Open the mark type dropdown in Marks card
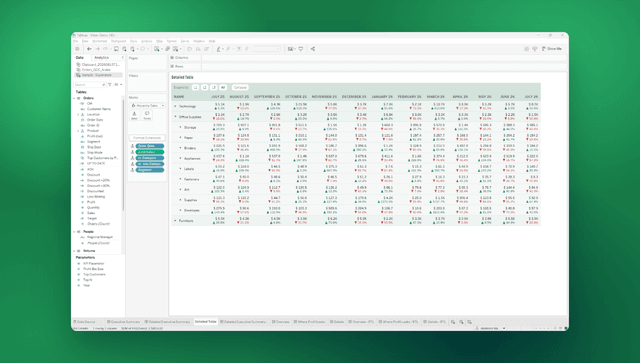The height and width of the screenshot is (363, 640). [147, 105]
